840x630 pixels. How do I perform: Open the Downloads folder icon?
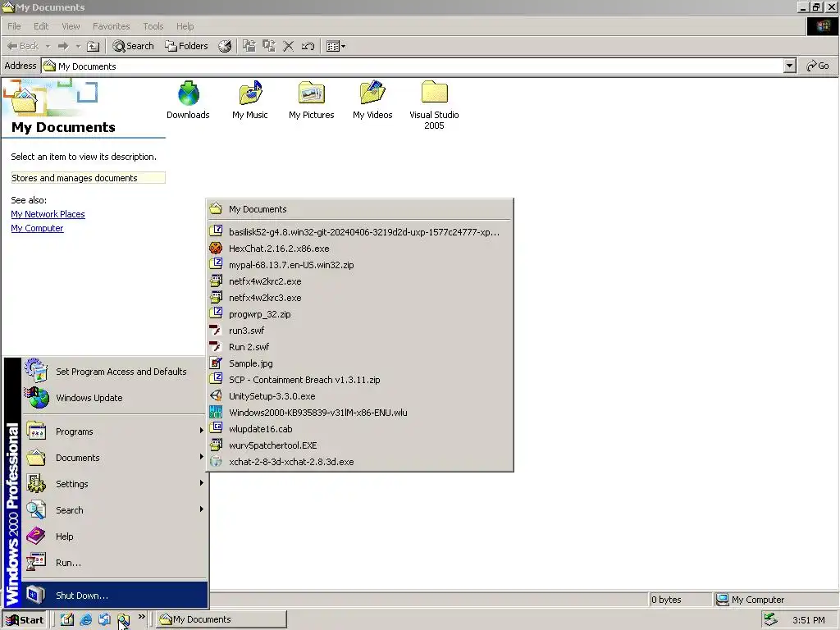[x=188, y=100]
